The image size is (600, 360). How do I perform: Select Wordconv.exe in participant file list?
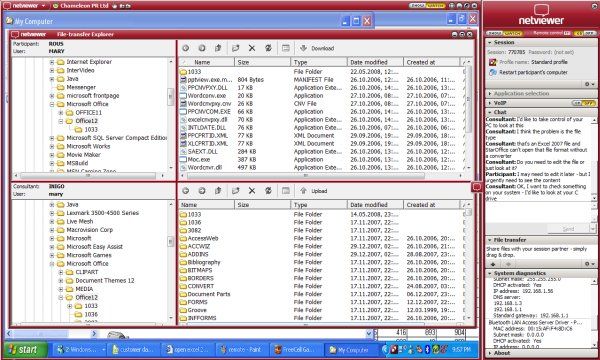pyautogui.click(x=207, y=96)
